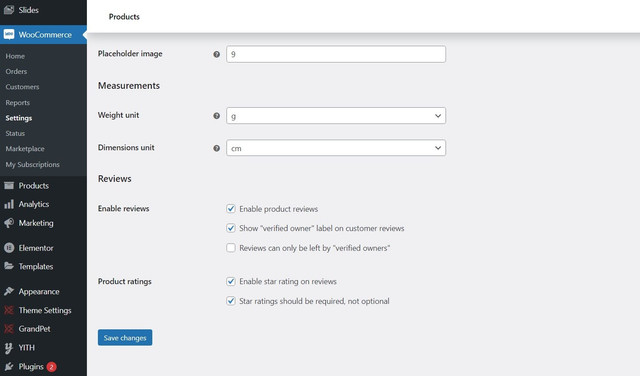This screenshot has width=640, height=376.
Task: Open the Appearance sidebar menu label
Action: point(39,291)
